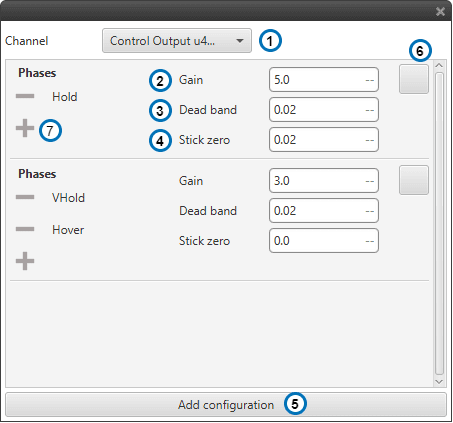This screenshot has width=453, height=423.
Task: Add a phase to first configuration
Action: [x=25, y=128]
